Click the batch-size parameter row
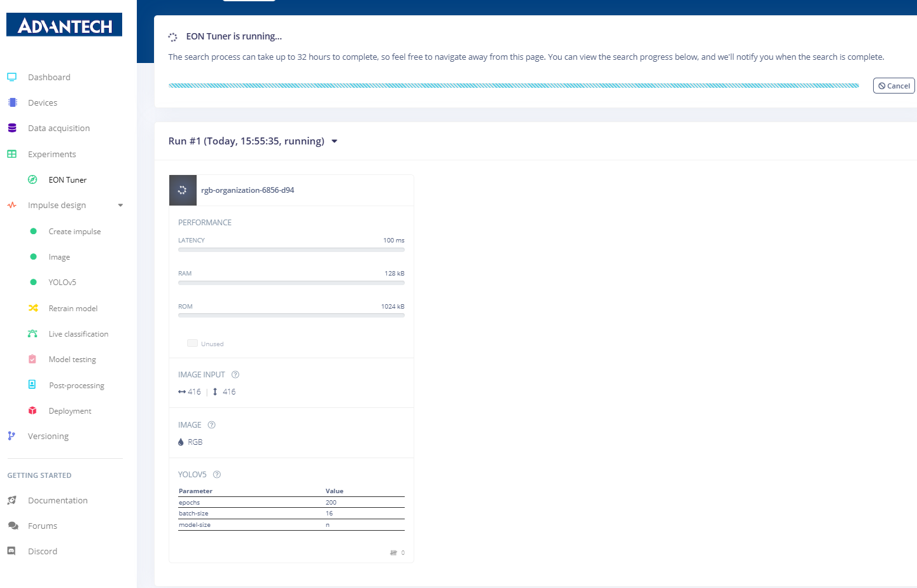Screen dimensions: 917x588 tap(291, 513)
